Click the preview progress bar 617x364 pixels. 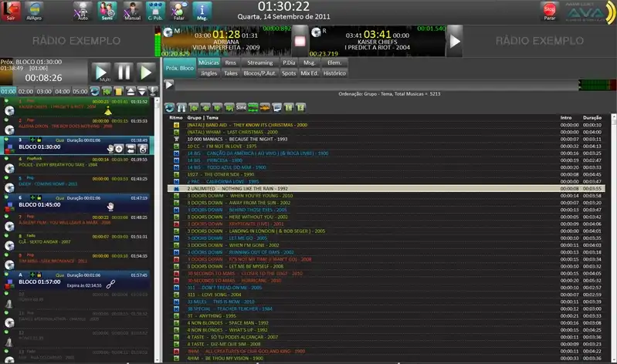click(377, 85)
